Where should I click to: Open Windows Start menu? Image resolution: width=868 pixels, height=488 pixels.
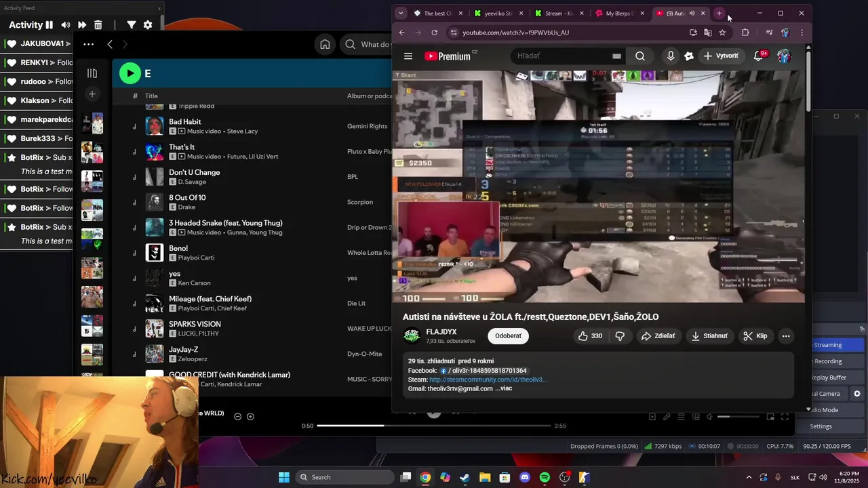coord(284,477)
